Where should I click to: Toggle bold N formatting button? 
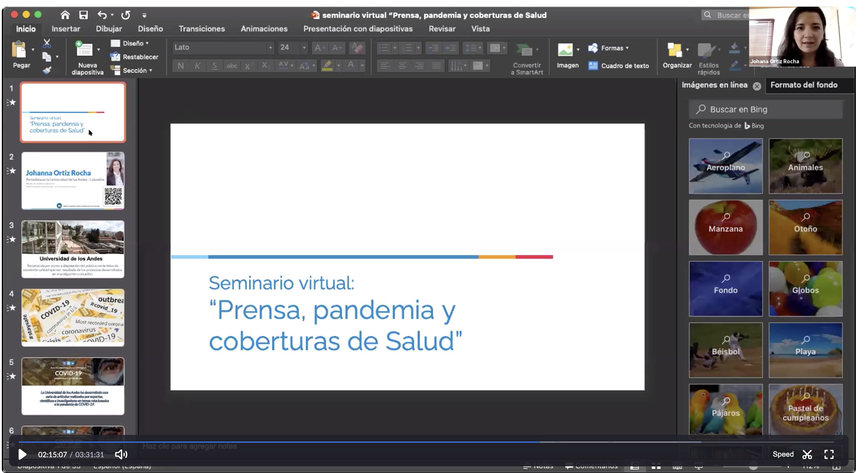coord(181,66)
